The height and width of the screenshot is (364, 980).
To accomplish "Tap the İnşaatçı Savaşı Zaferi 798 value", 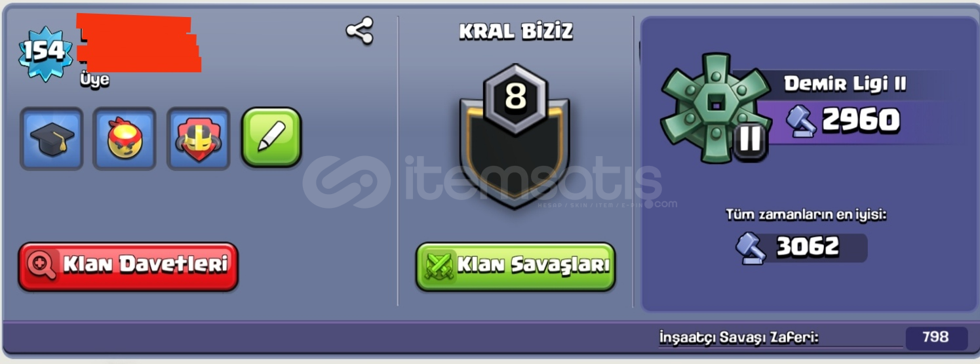I will (936, 337).
